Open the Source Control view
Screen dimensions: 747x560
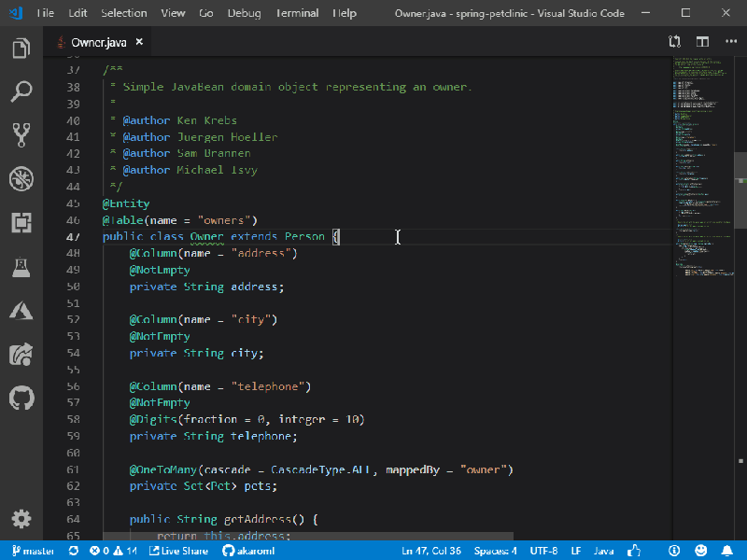pyautogui.click(x=21, y=133)
